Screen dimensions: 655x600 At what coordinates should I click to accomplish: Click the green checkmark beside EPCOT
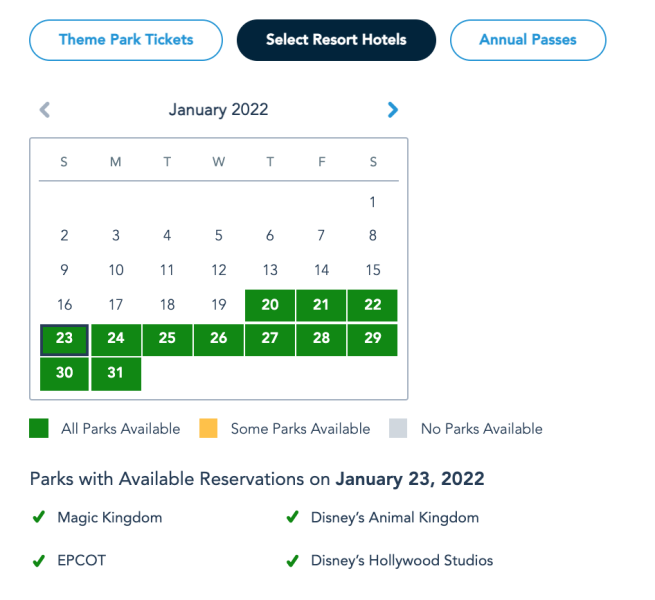click(x=39, y=561)
